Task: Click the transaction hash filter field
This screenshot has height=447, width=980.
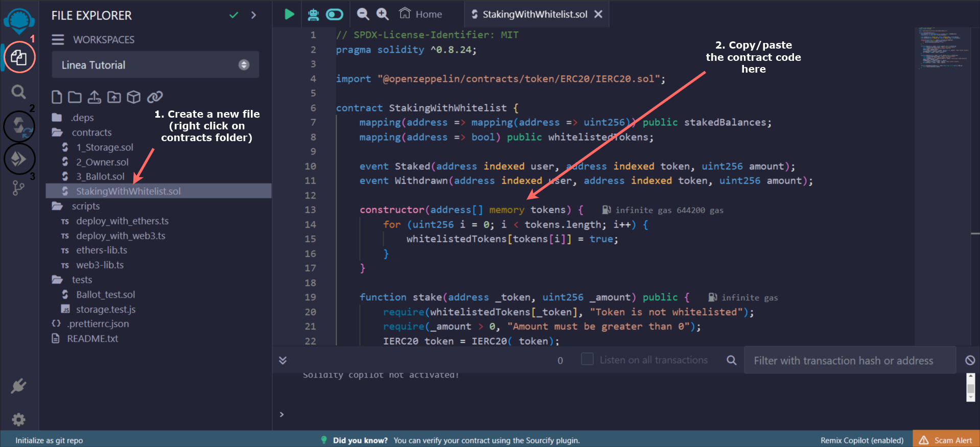Action: pos(849,361)
